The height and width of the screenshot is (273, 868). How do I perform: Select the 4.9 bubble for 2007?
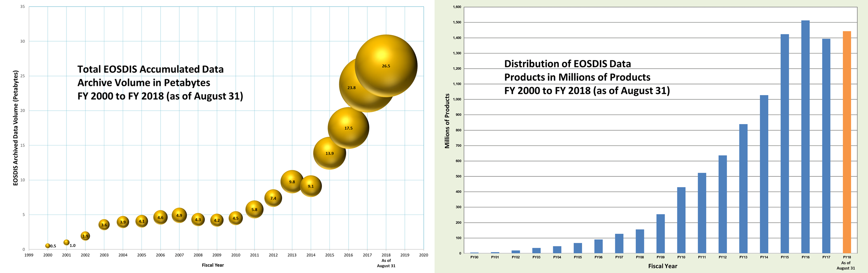pos(179,215)
